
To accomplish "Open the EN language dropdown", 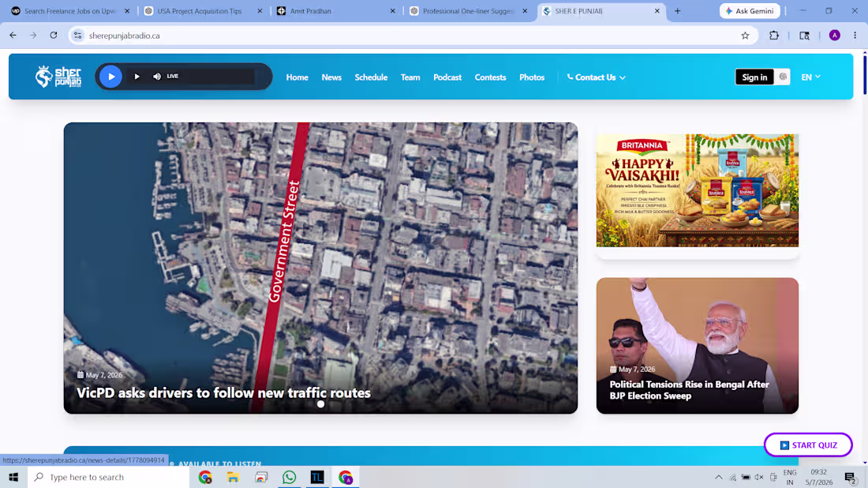I will click(810, 77).
